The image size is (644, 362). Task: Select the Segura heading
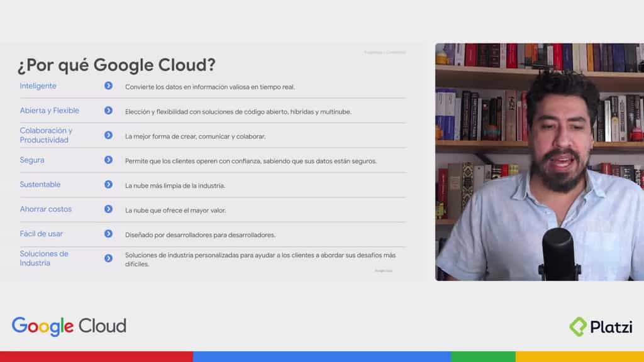click(x=32, y=160)
